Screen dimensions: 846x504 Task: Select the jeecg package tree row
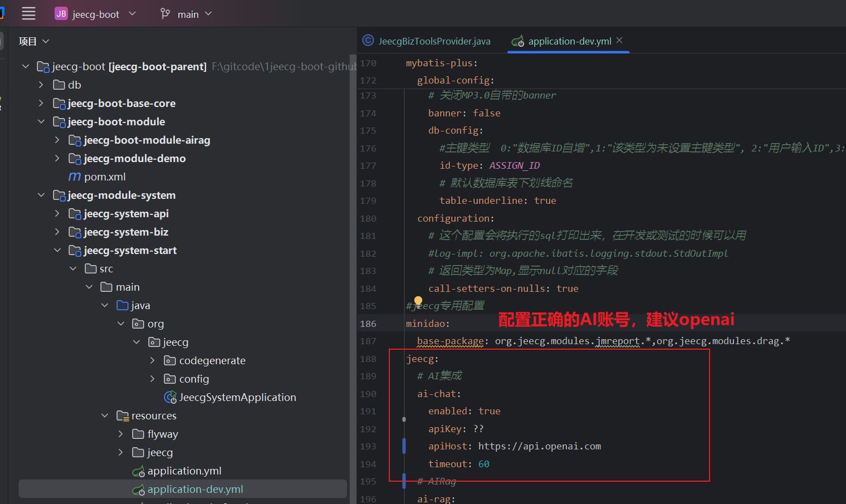coord(175,342)
